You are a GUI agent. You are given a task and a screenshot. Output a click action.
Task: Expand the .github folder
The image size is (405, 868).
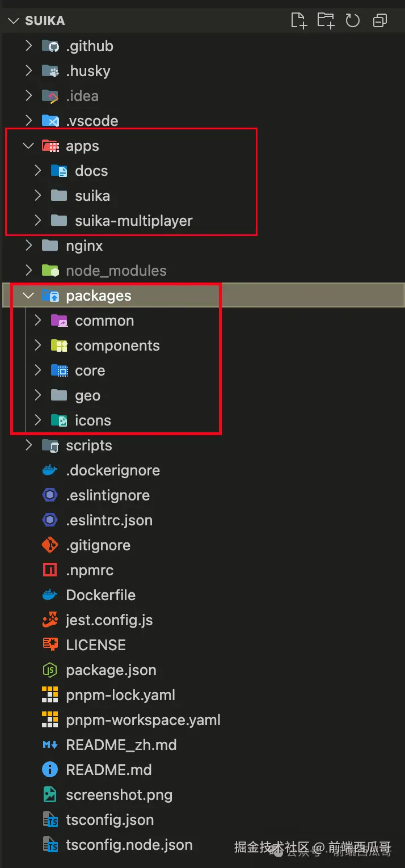(x=28, y=46)
